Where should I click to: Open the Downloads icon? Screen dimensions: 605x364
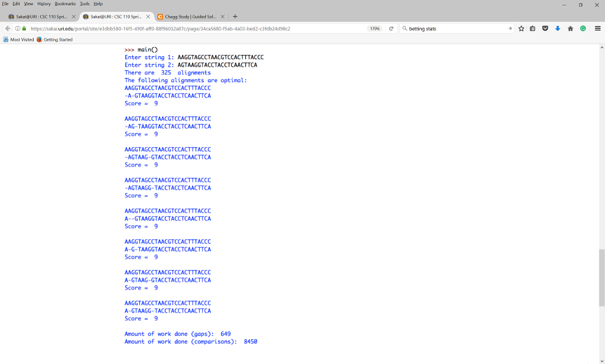pyautogui.click(x=558, y=28)
